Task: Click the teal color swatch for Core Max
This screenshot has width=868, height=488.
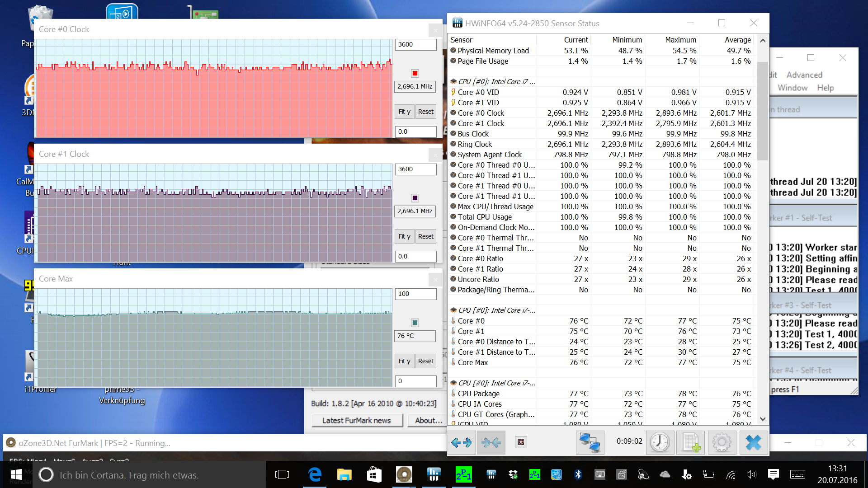Action: 415,323
